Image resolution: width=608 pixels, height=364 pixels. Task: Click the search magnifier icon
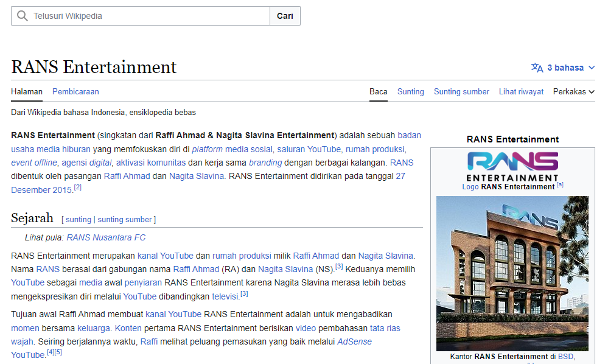[23, 16]
